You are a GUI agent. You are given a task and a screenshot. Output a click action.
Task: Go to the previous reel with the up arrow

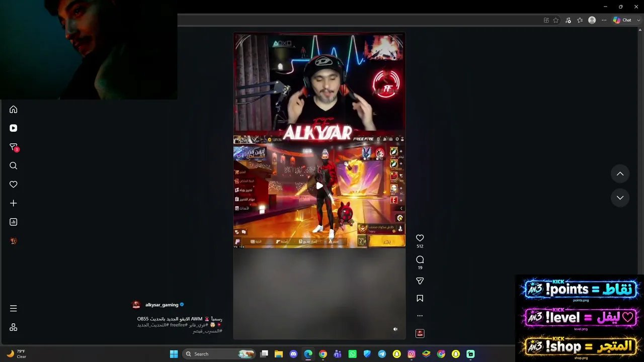click(620, 174)
